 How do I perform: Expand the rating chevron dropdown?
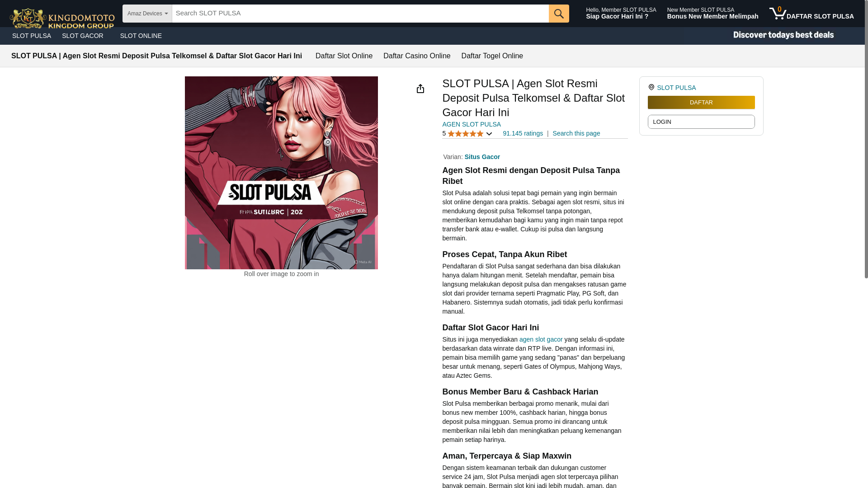[x=489, y=134]
